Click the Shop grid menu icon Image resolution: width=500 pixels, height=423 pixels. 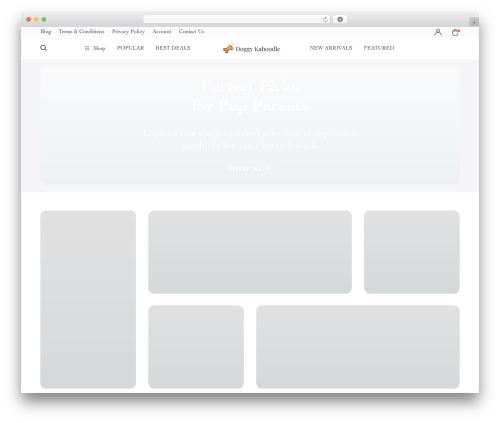click(x=87, y=48)
